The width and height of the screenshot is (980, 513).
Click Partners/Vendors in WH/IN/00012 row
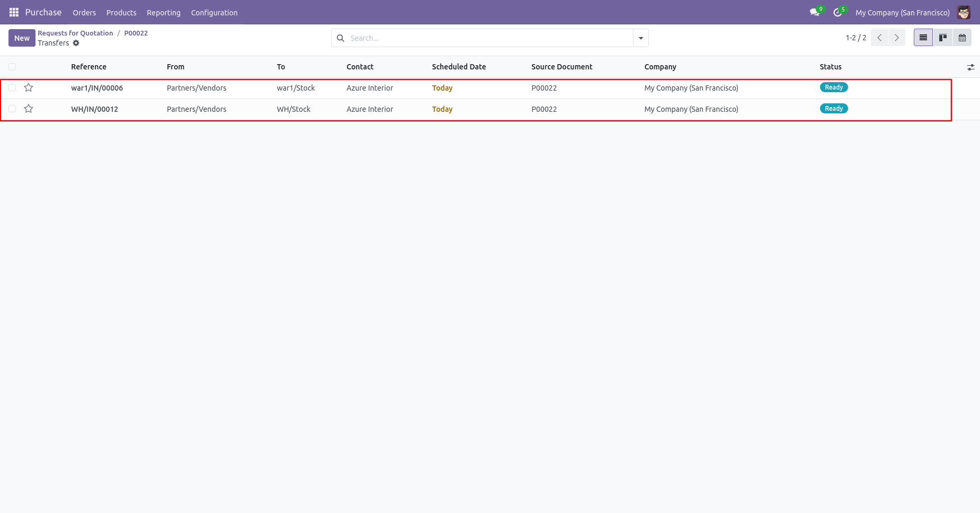tap(197, 109)
